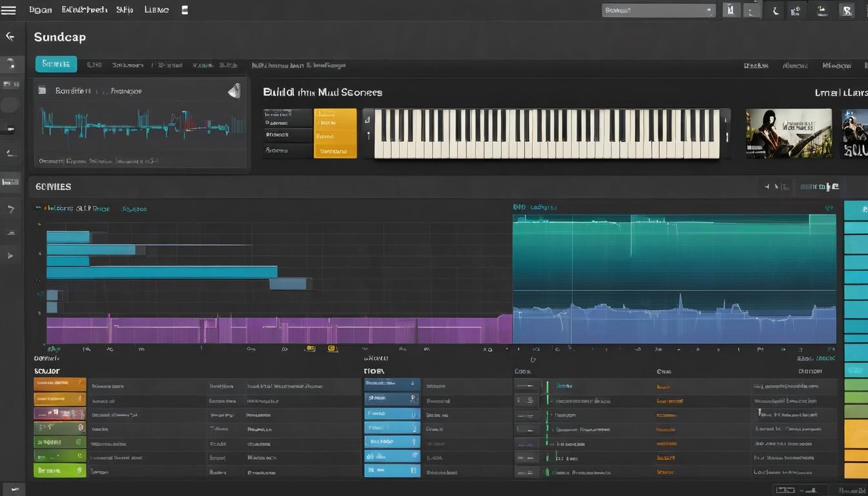868x496 pixels.
Task: Open the Lbnc menu in top bar
Action: pos(156,10)
